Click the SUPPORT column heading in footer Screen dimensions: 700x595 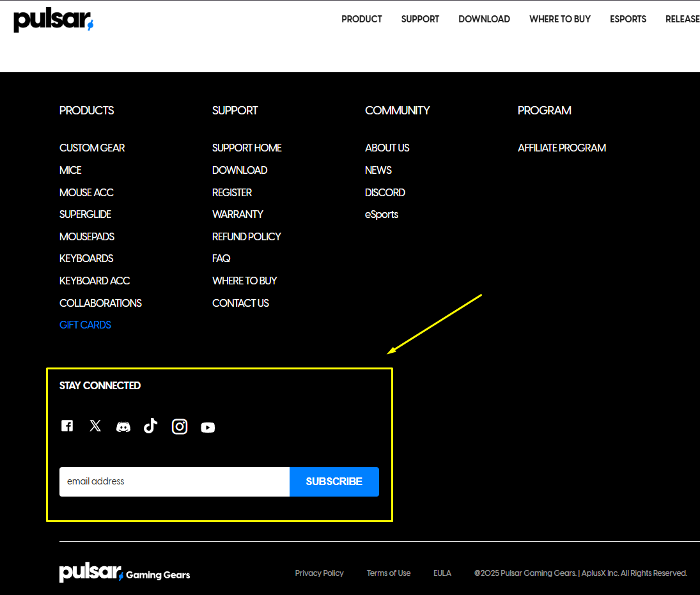click(x=235, y=111)
